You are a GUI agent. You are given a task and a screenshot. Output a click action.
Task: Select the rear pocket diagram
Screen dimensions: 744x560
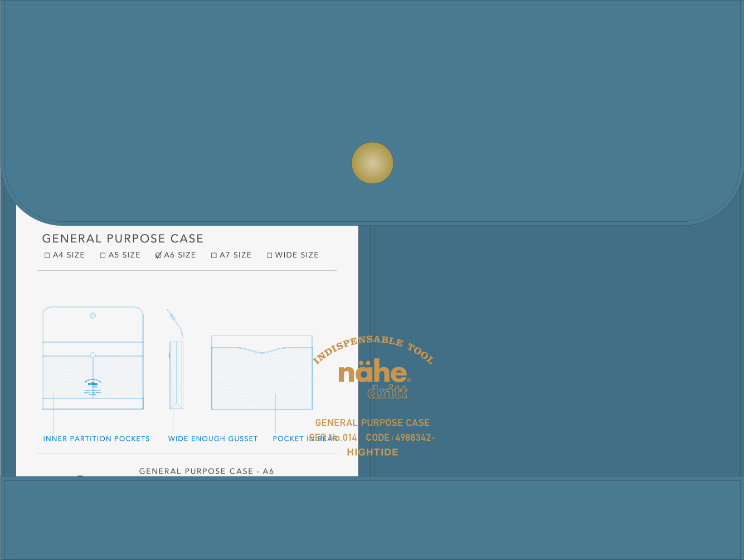261,373
